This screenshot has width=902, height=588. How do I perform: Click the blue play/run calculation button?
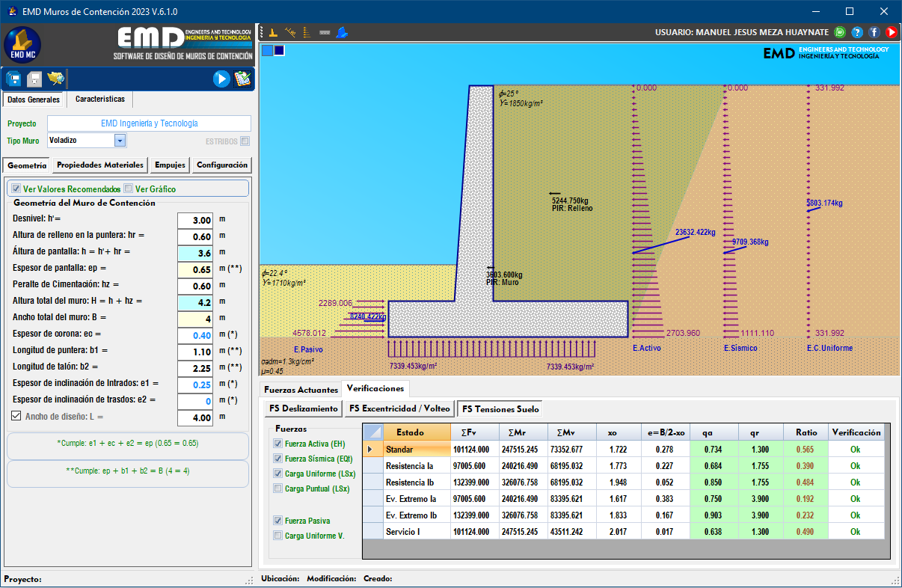221,79
